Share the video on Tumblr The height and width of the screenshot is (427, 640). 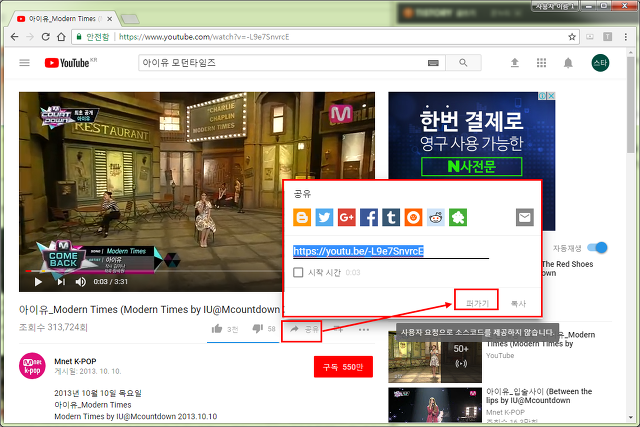(x=391, y=217)
